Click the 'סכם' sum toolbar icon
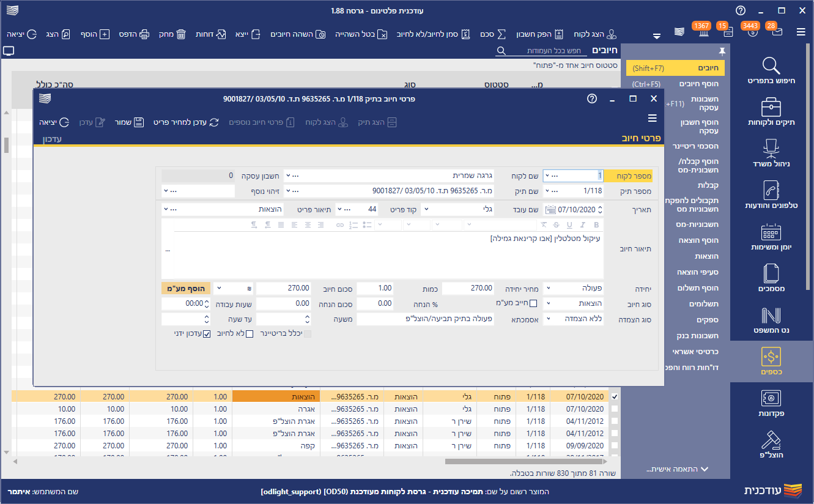Image resolution: width=814 pixels, height=504 pixels. coord(494,35)
